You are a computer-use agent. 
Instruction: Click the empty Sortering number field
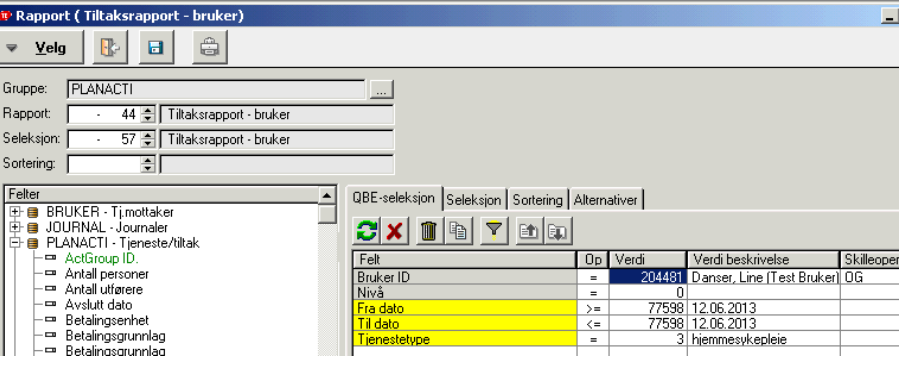[104, 164]
